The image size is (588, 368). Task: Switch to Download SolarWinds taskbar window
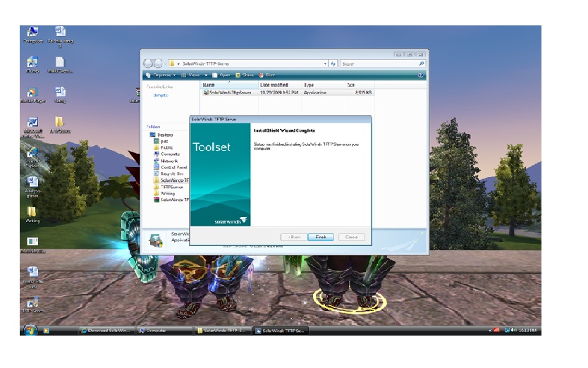pos(106,331)
